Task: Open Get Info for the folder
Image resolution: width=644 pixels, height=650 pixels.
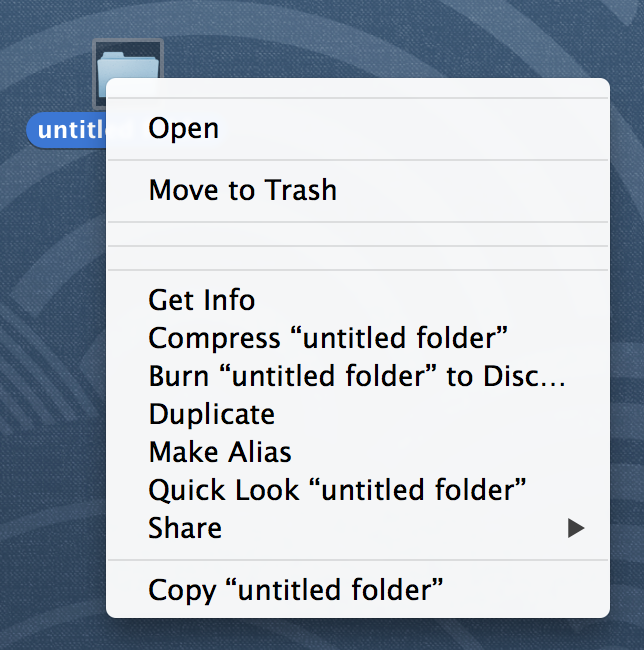Action: pyautogui.click(x=358, y=300)
